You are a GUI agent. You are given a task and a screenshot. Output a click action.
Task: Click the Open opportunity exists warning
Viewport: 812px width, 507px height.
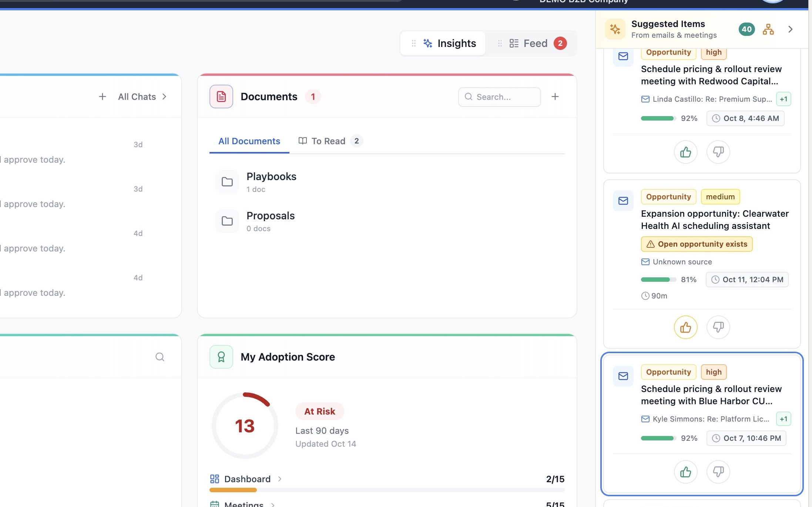pos(697,244)
